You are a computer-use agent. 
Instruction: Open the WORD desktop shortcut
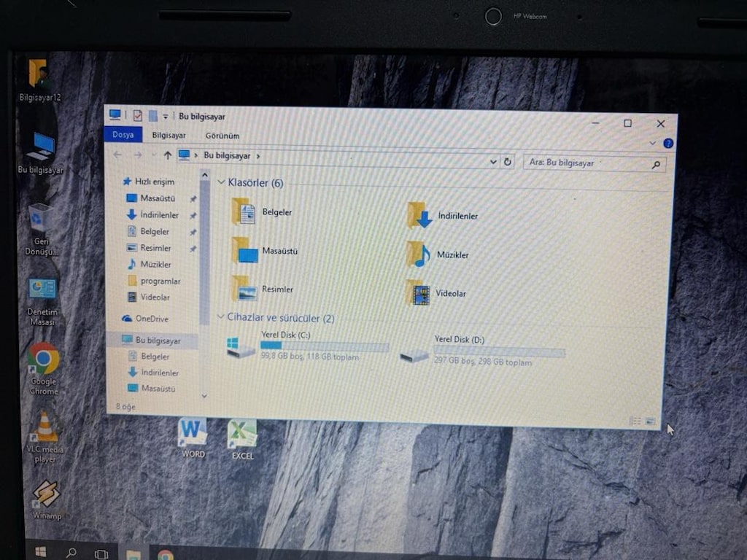[193, 437]
